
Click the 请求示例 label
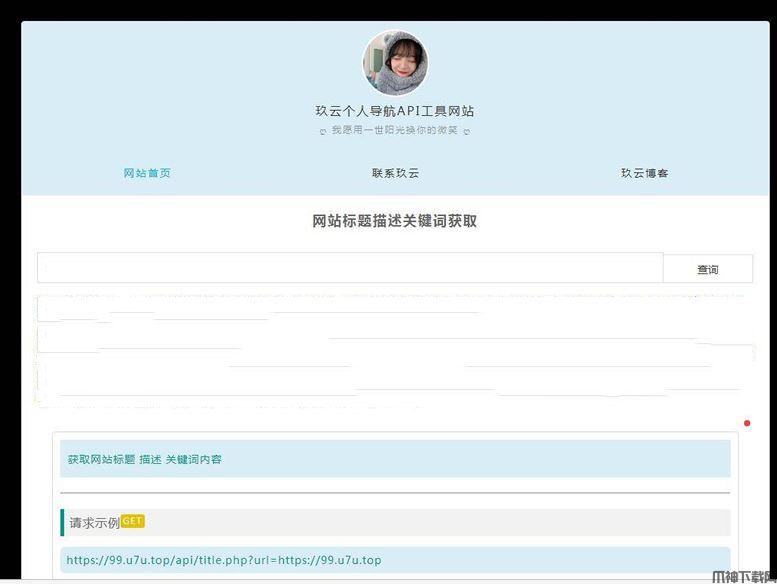click(95, 523)
